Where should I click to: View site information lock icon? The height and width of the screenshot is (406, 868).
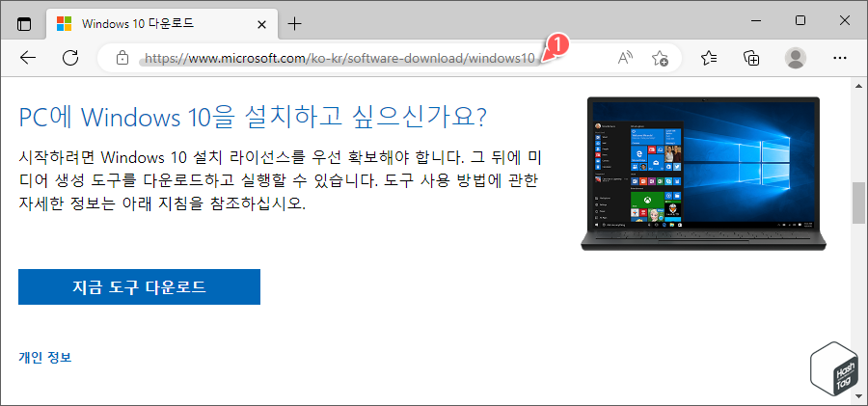click(x=122, y=58)
